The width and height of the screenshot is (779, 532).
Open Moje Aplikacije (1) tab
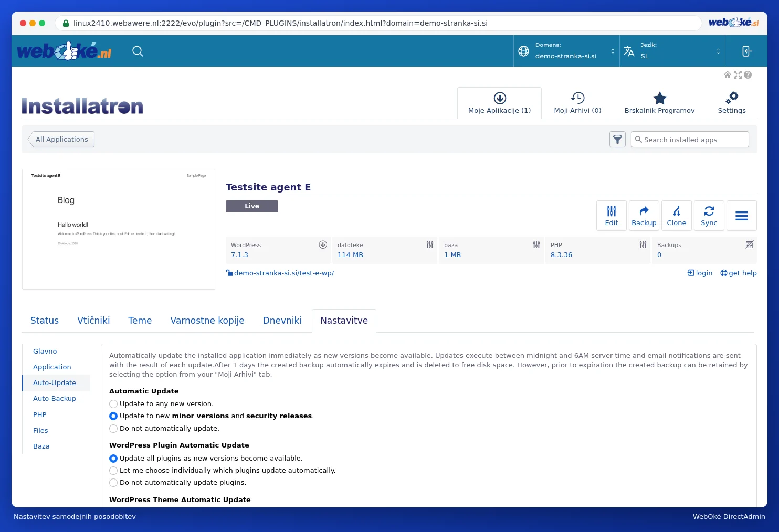coord(500,103)
